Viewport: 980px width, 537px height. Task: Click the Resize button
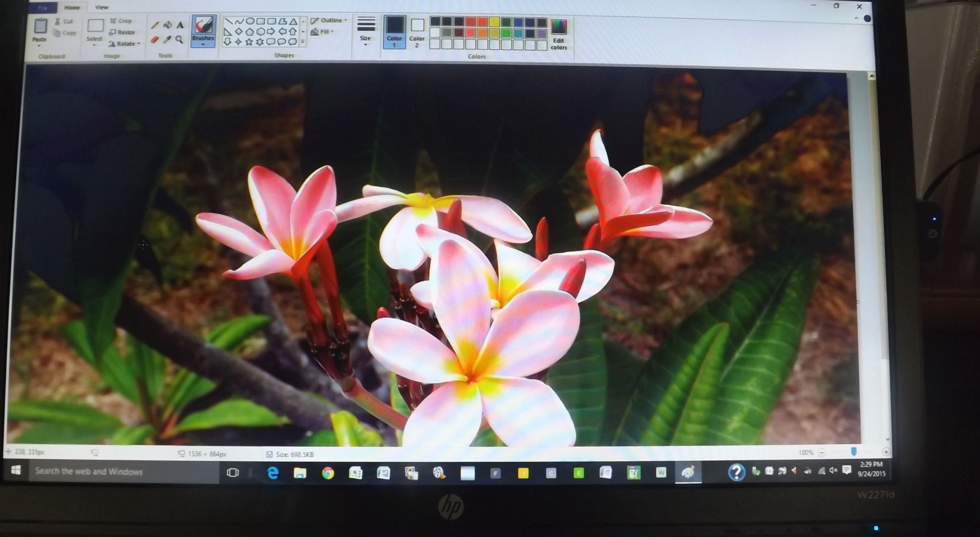click(124, 32)
